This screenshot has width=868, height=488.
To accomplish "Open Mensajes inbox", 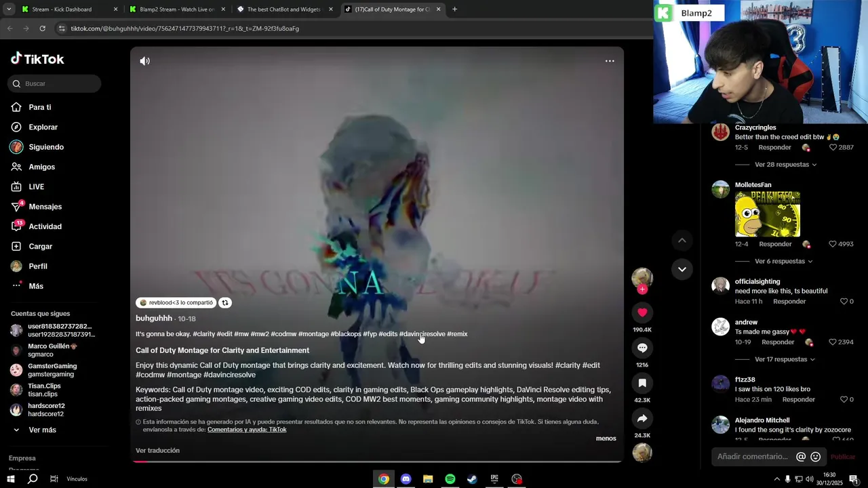I will pos(45,207).
